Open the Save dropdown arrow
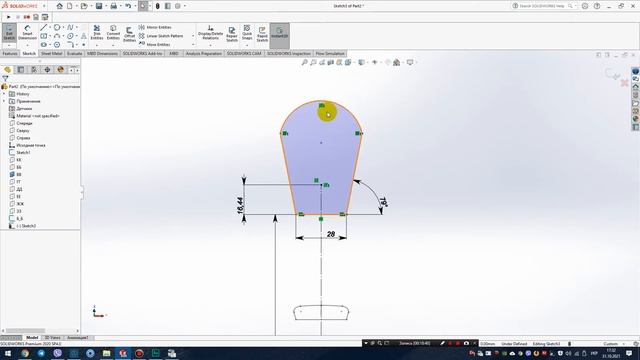 pyautogui.click(x=106, y=6)
